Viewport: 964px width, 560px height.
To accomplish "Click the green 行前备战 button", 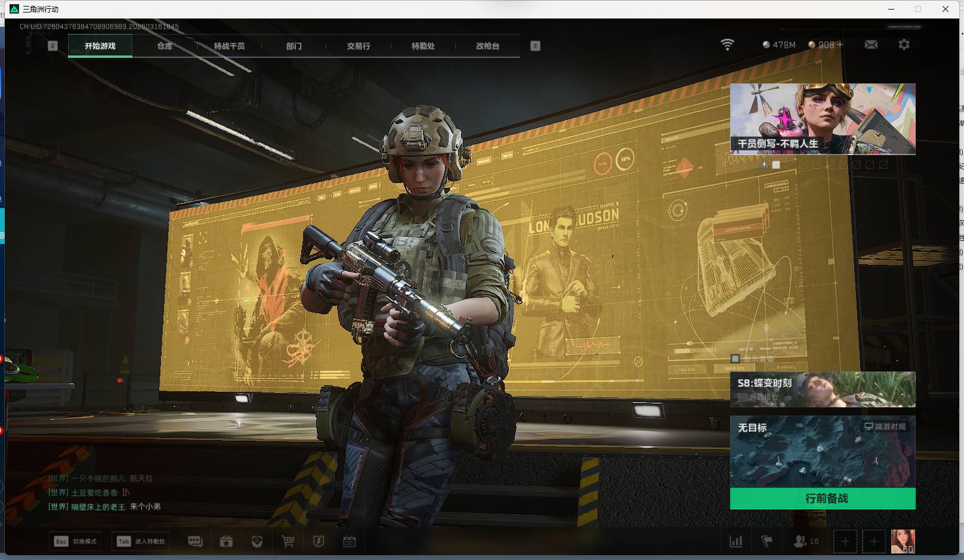I will tap(823, 499).
